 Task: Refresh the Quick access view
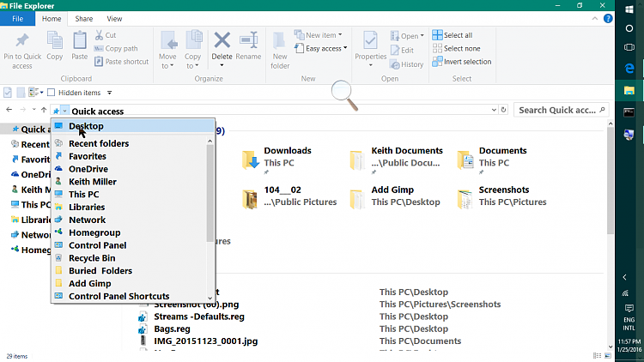coord(503,110)
